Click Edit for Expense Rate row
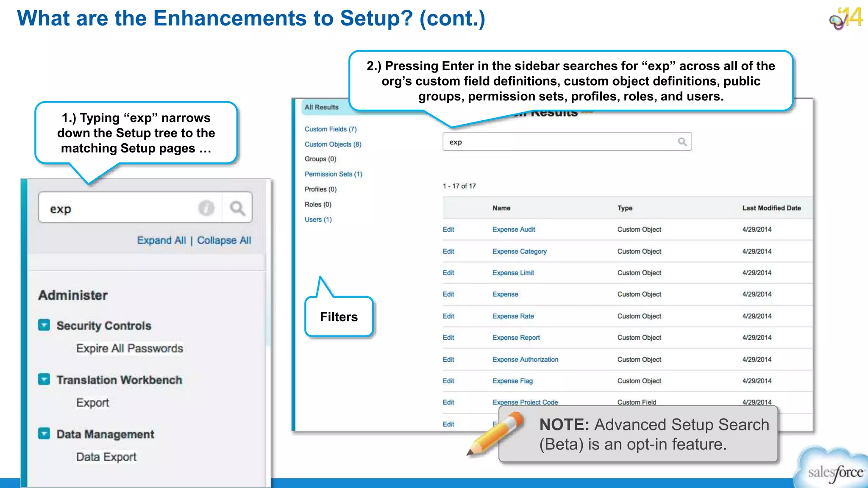 pos(448,316)
